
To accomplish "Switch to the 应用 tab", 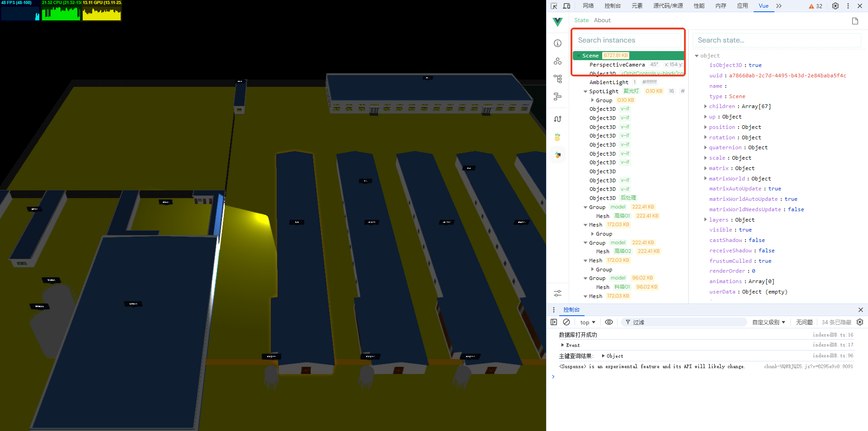I will [x=742, y=6].
